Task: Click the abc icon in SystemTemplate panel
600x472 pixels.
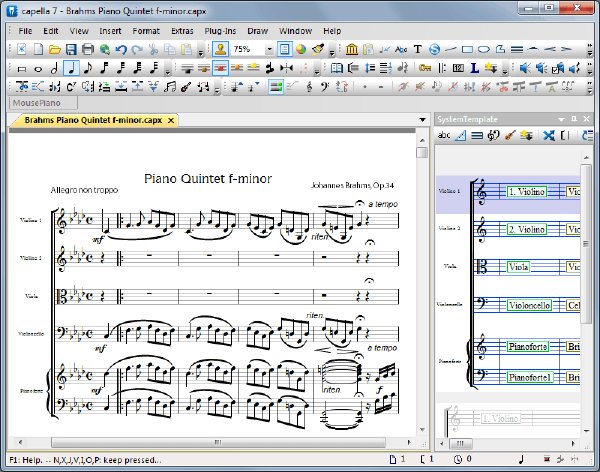Action: 444,135
